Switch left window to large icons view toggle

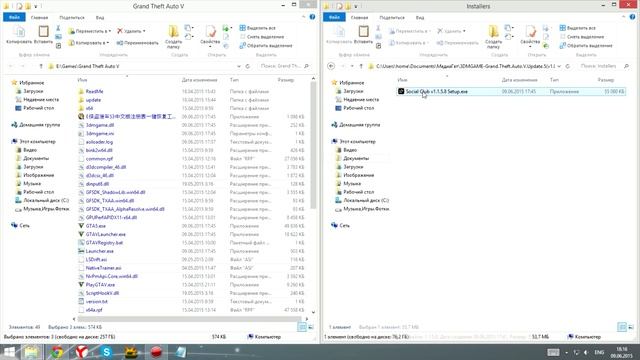coord(311,327)
